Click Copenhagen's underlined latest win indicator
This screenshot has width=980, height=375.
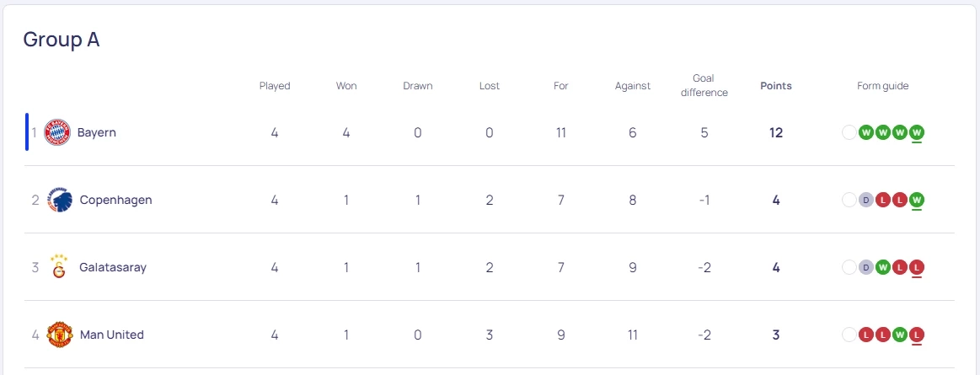917,200
